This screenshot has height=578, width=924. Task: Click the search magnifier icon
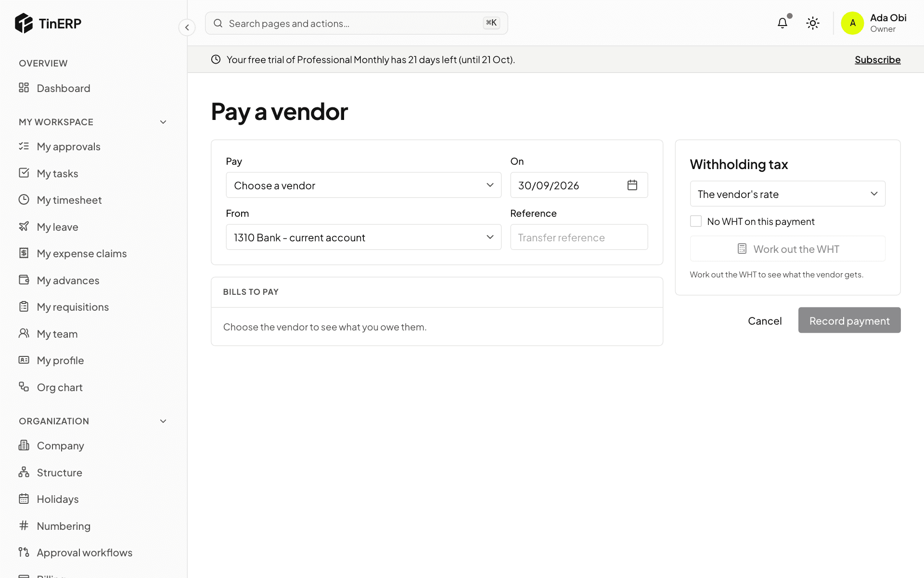218,23
